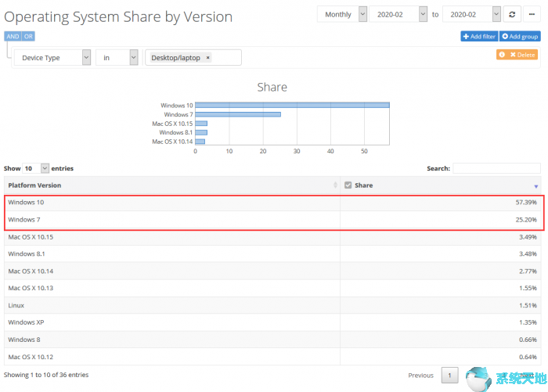548x392 pixels.
Task: Select the Mac OS X 10.12 table row
Action: (x=272, y=357)
